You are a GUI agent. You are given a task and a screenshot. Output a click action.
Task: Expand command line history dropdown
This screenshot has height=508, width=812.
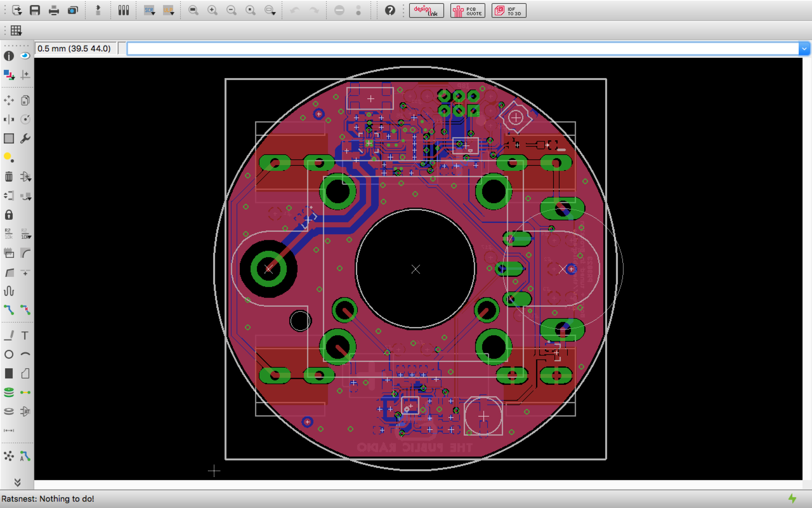point(804,49)
